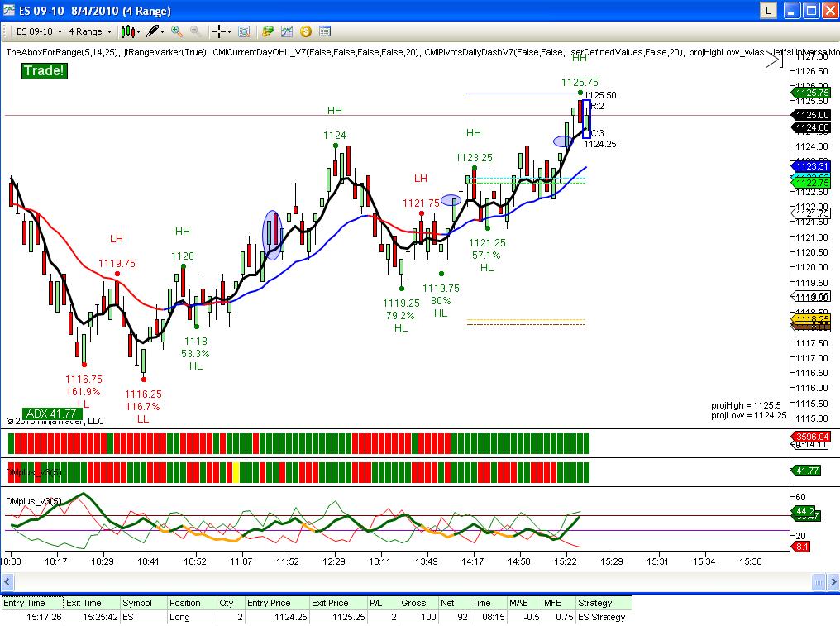Click the 1124.60 price axis marker

coord(812,127)
